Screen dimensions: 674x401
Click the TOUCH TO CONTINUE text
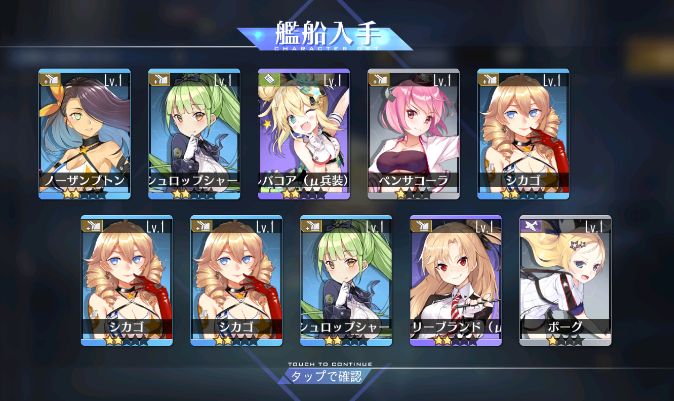330,364
